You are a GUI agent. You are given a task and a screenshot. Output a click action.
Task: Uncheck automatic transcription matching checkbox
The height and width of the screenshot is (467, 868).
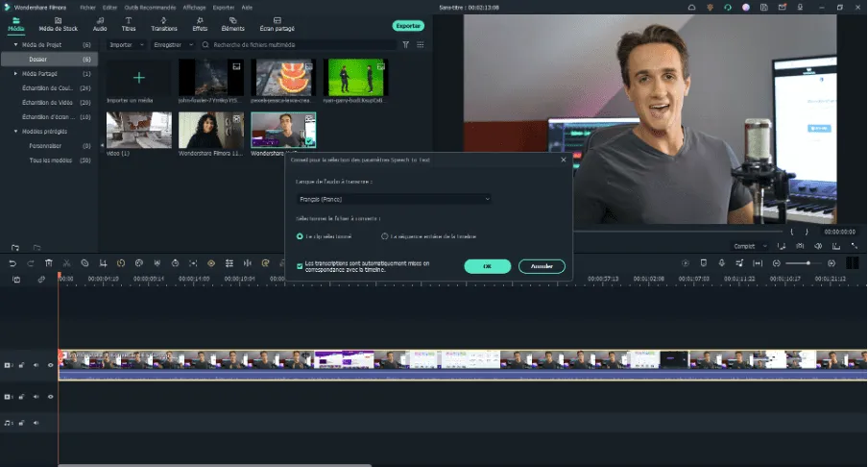click(x=300, y=265)
